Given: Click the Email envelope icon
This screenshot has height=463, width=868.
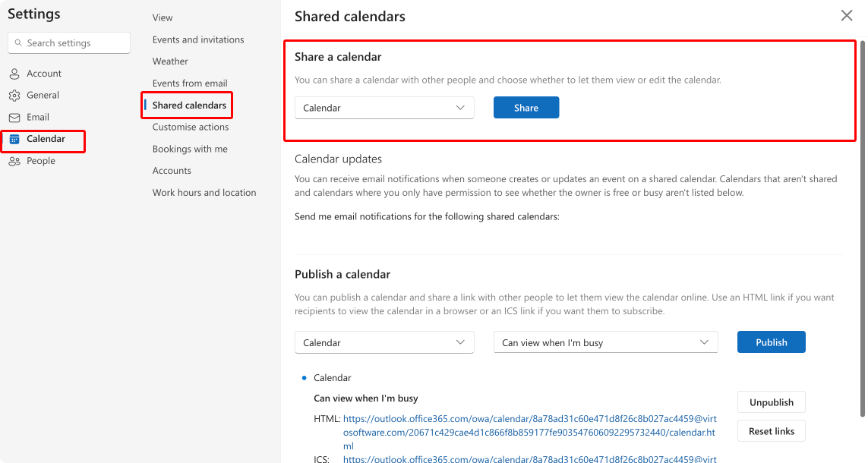Looking at the screenshot, I should 14,118.
